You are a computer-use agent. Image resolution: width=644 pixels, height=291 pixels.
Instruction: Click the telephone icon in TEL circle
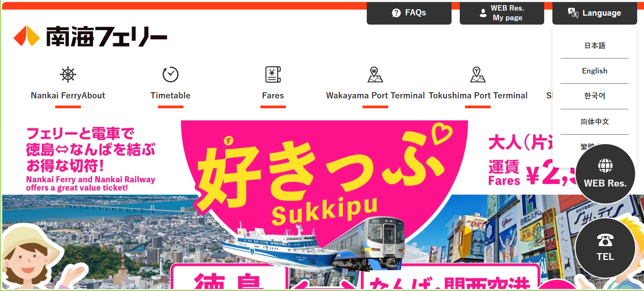pyautogui.click(x=605, y=240)
